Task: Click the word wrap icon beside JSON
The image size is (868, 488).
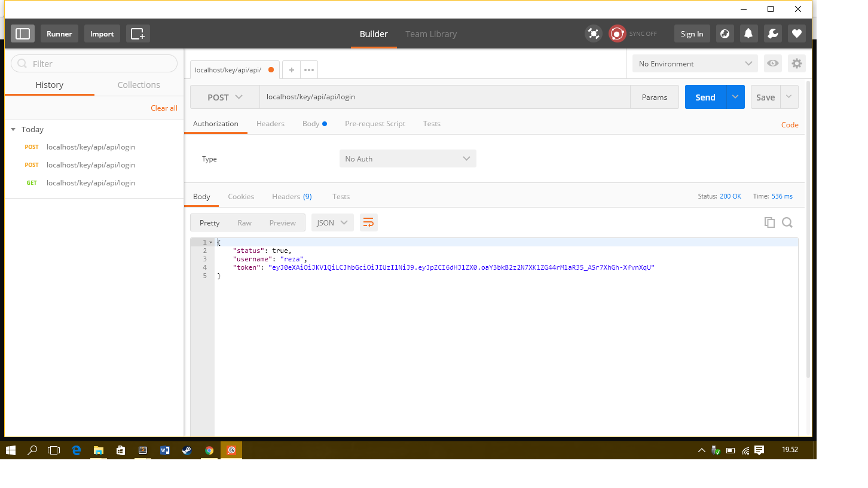Action: click(369, 222)
